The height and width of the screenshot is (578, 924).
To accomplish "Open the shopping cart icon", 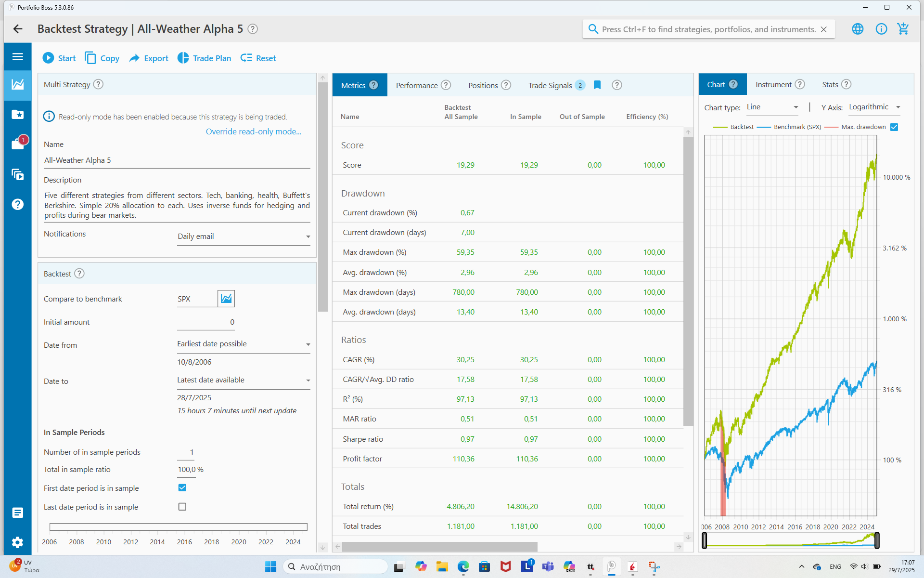I will pyautogui.click(x=903, y=29).
